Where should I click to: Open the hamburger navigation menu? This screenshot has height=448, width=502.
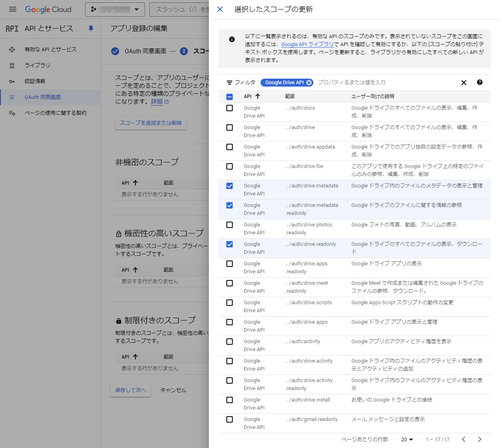(13, 9)
